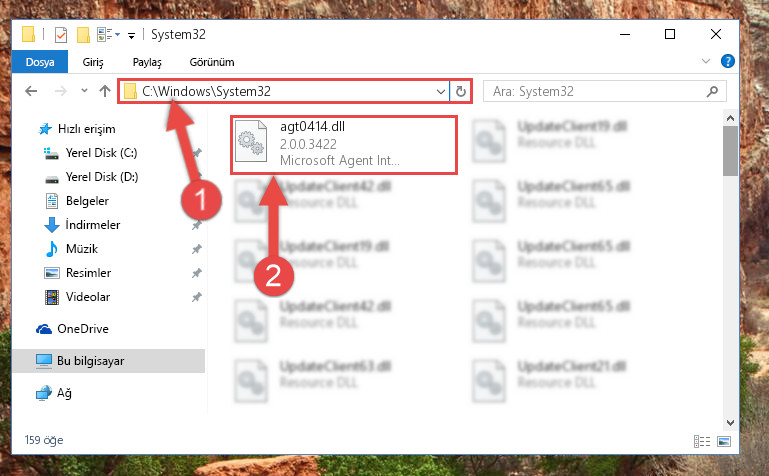This screenshot has height=476, width=769.
Task: Expand the ribbon with the chevron
Action: click(x=706, y=61)
